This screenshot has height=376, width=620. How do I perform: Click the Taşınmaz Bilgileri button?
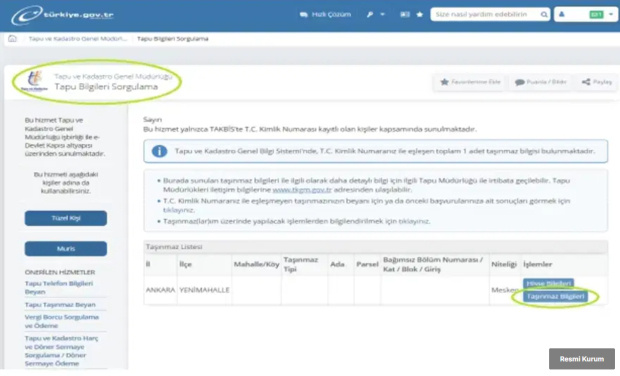(x=555, y=297)
